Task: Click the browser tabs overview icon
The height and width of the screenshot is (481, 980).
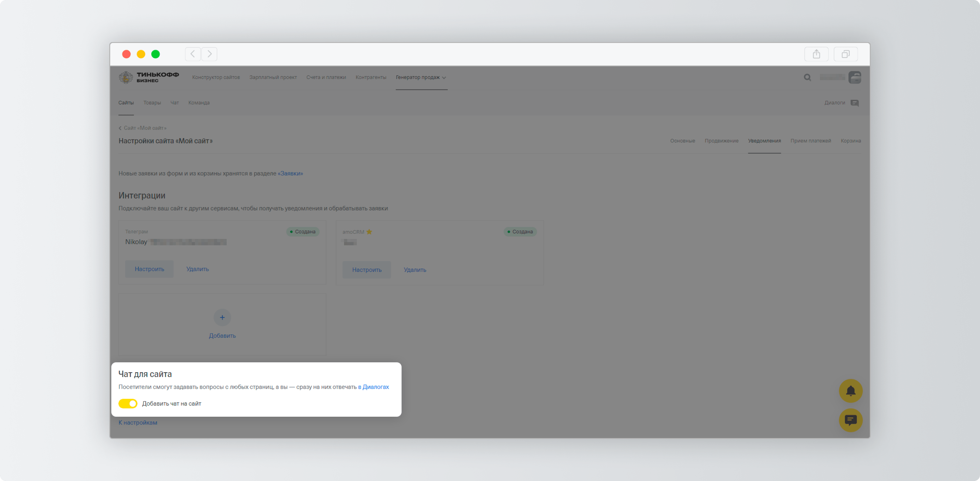Action: (845, 54)
